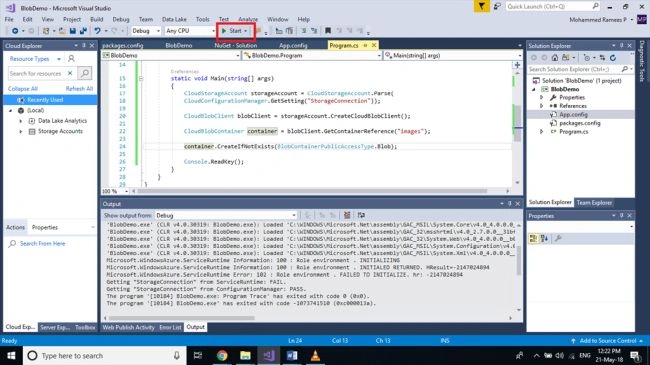
Task: Click the bookmark icon in toolbar
Action: tap(328, 31)
